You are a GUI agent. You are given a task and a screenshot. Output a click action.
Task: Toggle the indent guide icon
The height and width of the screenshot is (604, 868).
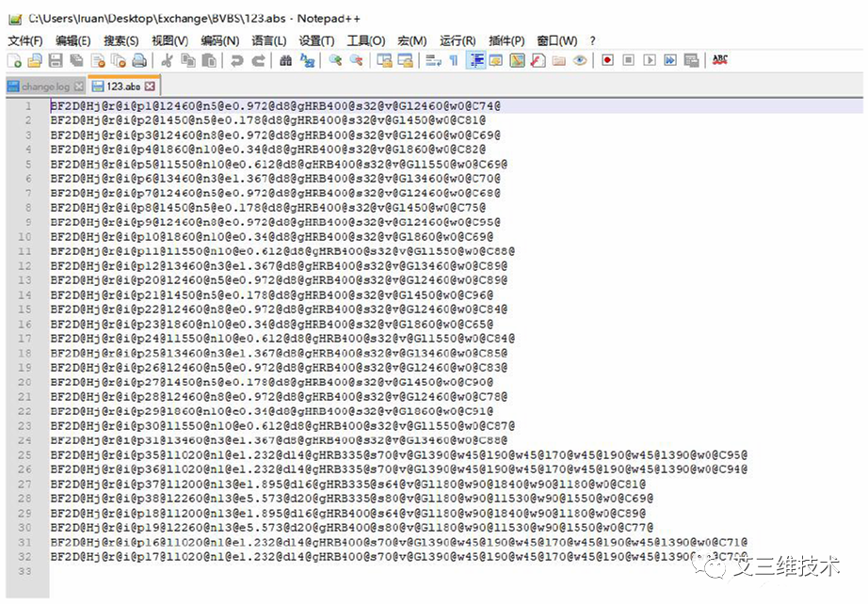pos(475,60)
